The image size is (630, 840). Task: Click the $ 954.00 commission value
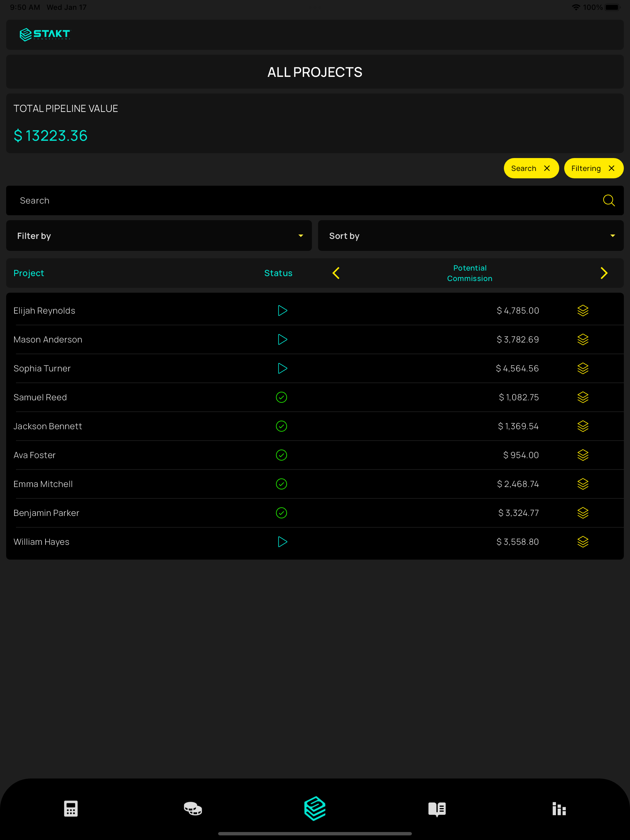(x=521, y=455)
